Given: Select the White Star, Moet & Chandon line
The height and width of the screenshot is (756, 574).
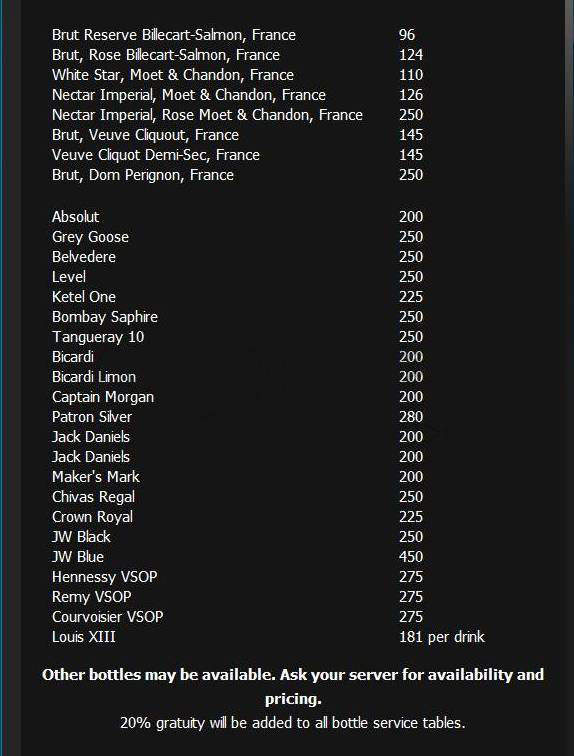Looking at the screenshot, I should click(173, 75).
